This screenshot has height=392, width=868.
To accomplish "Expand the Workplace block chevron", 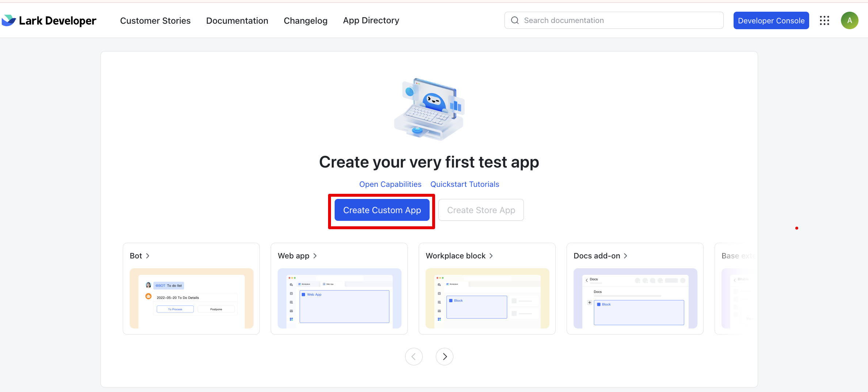I will pos(491,256).
